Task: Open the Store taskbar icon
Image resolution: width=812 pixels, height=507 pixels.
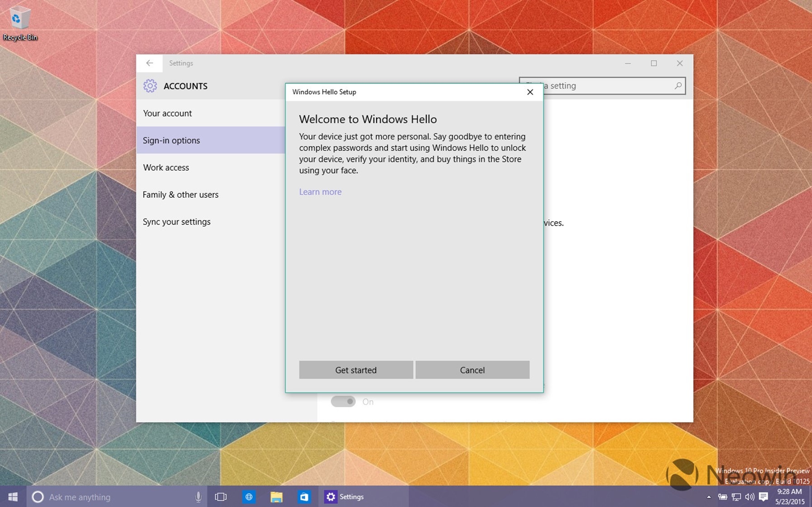Action: 304,497
